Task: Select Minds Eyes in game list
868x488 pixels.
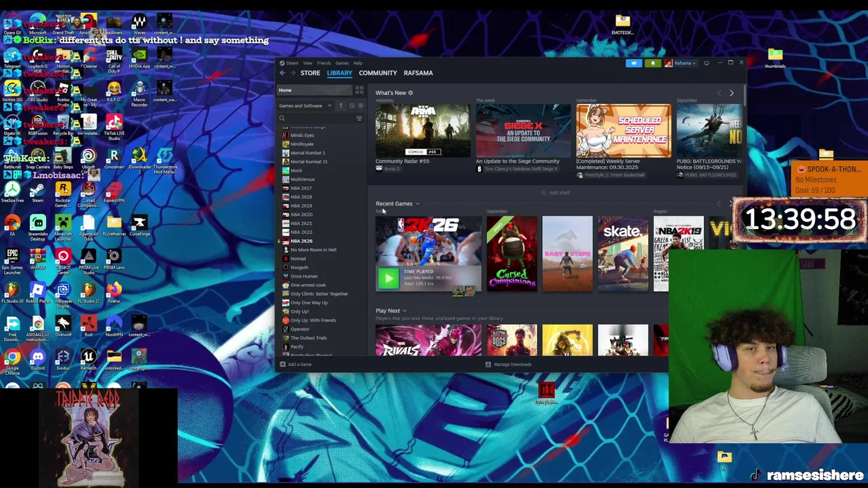Action: pyautogui.click(x=302, y=136)
